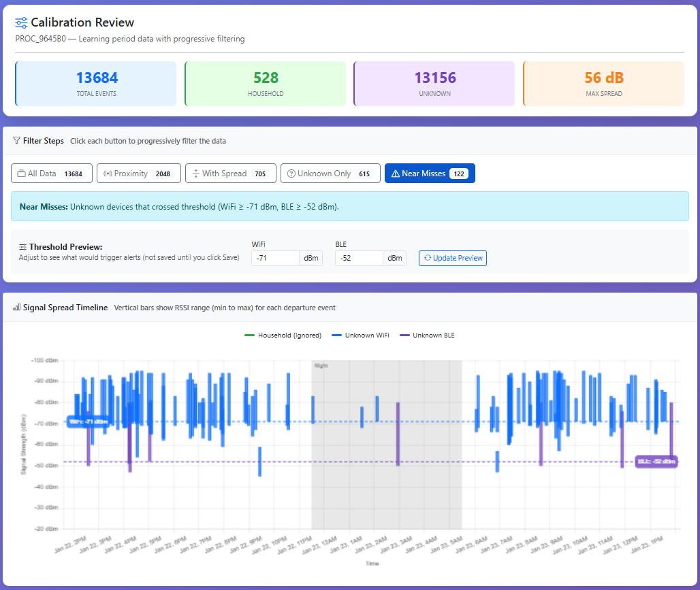This screenshot has width=700, height=590.
Task: Click the WiFi threshold input field
Action: (x=275, y=258)
